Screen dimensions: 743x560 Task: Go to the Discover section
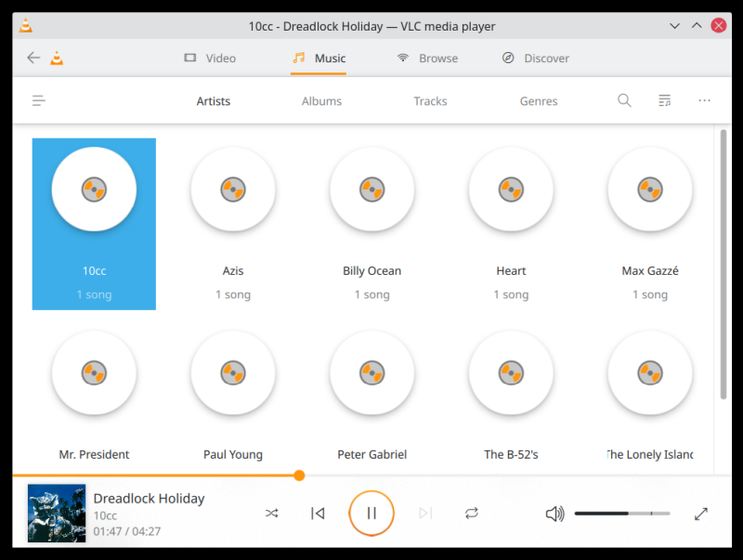tap(535, 58)
